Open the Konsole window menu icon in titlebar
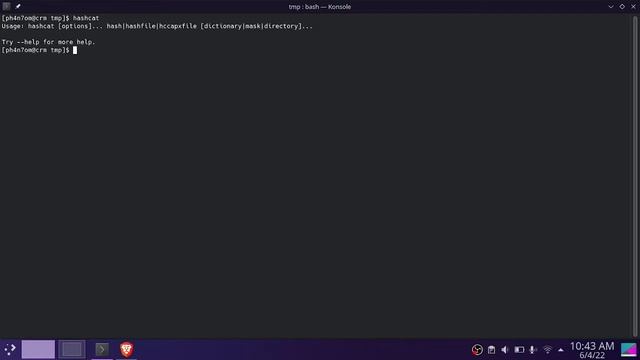The image size is (640, 360). (x=6, y=6)
